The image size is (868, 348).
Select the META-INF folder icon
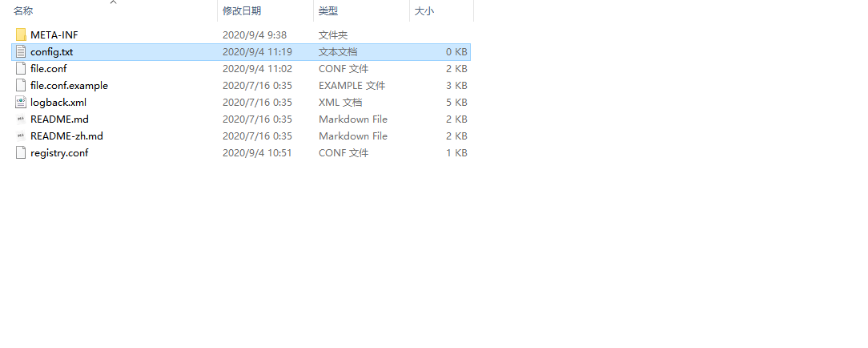coord(21,35)
